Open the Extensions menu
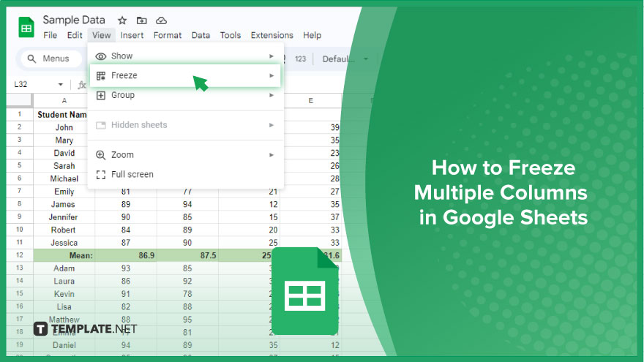The width and height of the screenshot is (644, 362). [272, 35]
